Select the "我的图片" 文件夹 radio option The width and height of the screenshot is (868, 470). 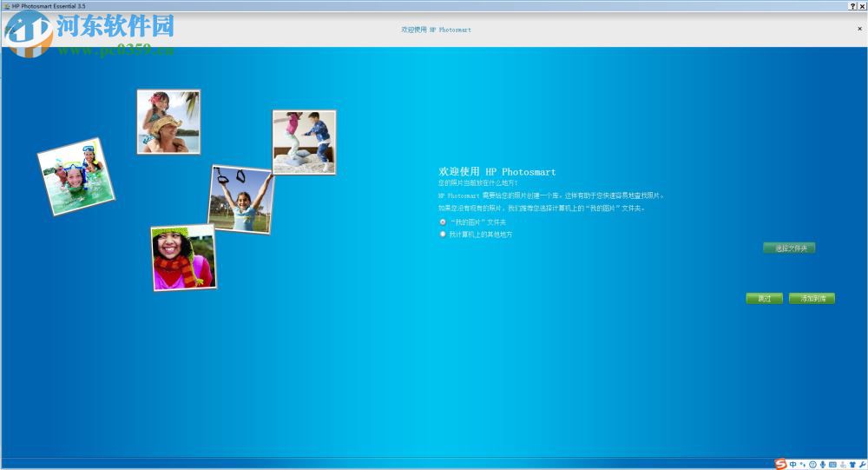[x=443, y=222]
